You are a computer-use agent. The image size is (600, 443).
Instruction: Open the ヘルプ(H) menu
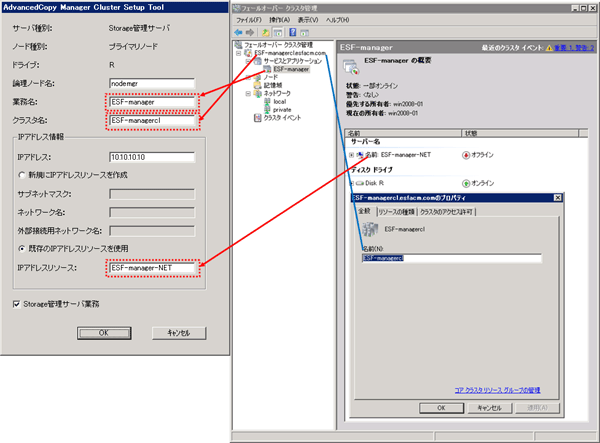point(338,20)
